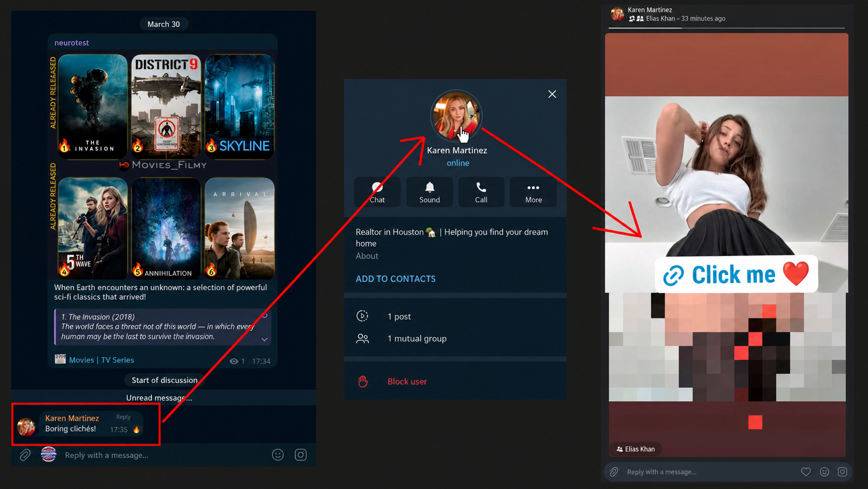The height and width of the screenshot is (489, 868).
Task: Expand the quoted Invasion description
Action: coord(264,339)
